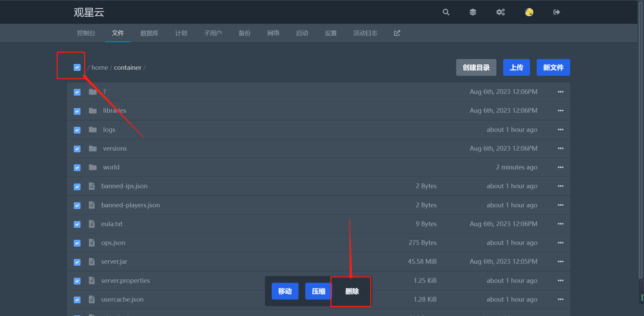The width and height of the screenshot is (644, 316).
Task: Click folder icon of the ? row
Action: pyautogui.click(x=93, y=92)
